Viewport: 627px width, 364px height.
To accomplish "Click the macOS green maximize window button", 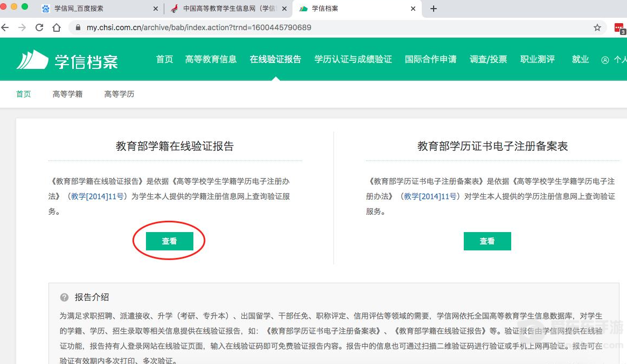I will point(25,6).
